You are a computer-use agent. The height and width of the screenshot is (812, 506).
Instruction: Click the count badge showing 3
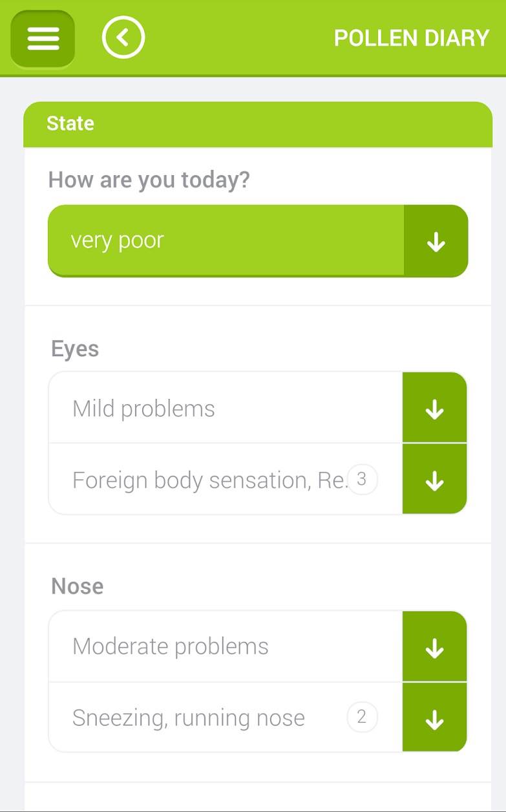pos(362,480)
